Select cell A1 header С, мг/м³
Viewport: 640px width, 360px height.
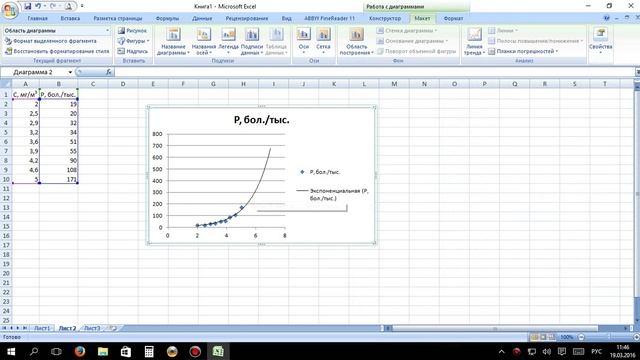25,95
